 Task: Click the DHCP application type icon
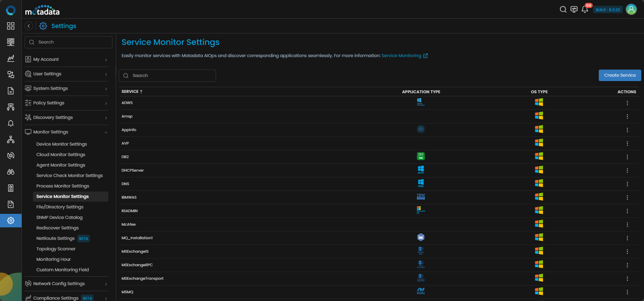[421, 170]
